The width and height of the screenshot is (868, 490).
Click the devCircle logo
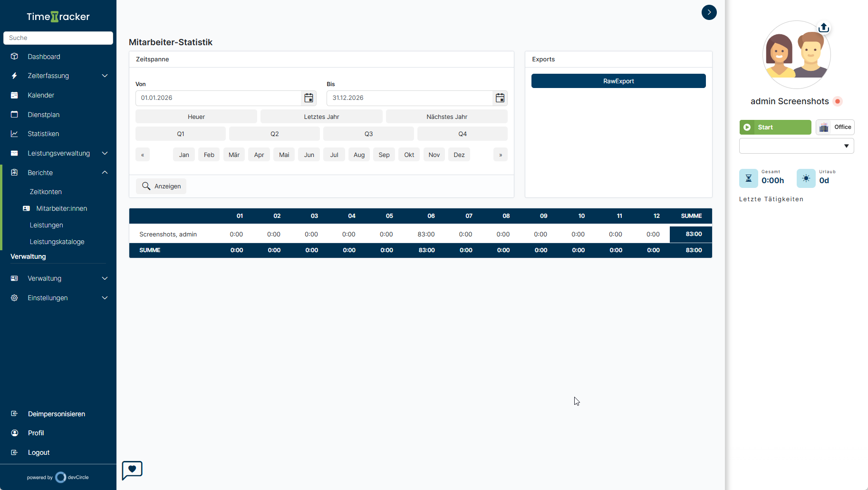[x=72, y=477]
